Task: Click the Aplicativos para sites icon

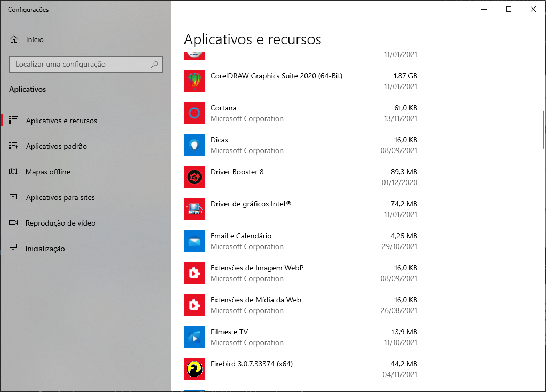Action: pyautogui.click(x=13, y=197)
